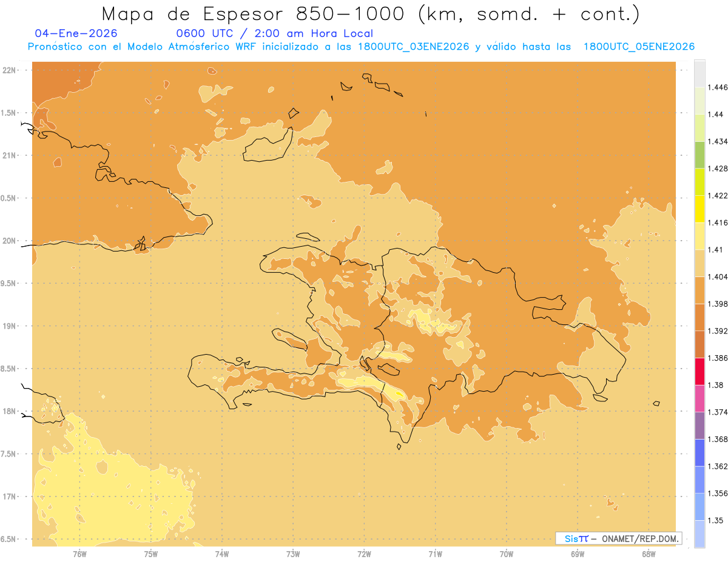Click the colorbar value '1.416'
Viewport: 728px width, 562px height.
(717, 222)
